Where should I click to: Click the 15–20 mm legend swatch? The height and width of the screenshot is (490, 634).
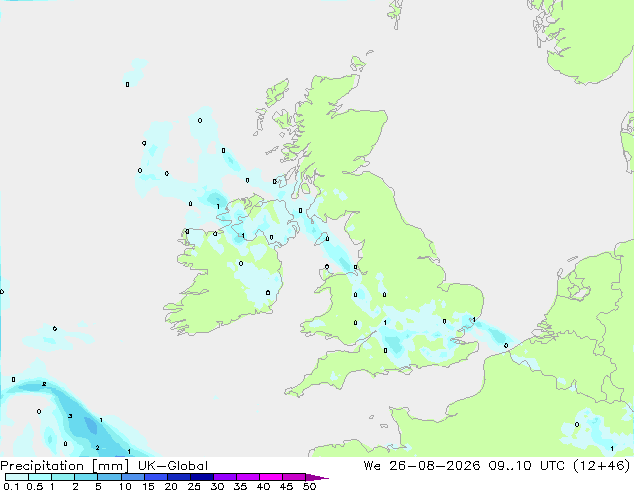(x=156, y=477)
